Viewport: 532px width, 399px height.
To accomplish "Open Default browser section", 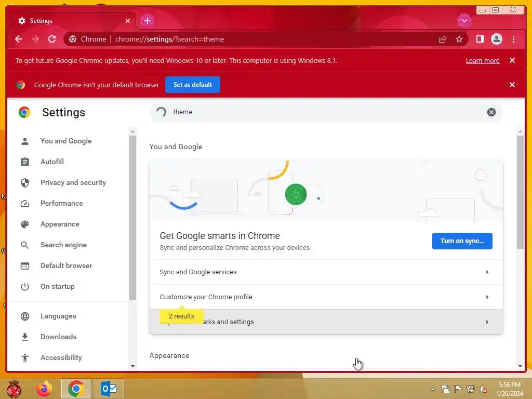I will pyautogui.click(x=66, y=265).
